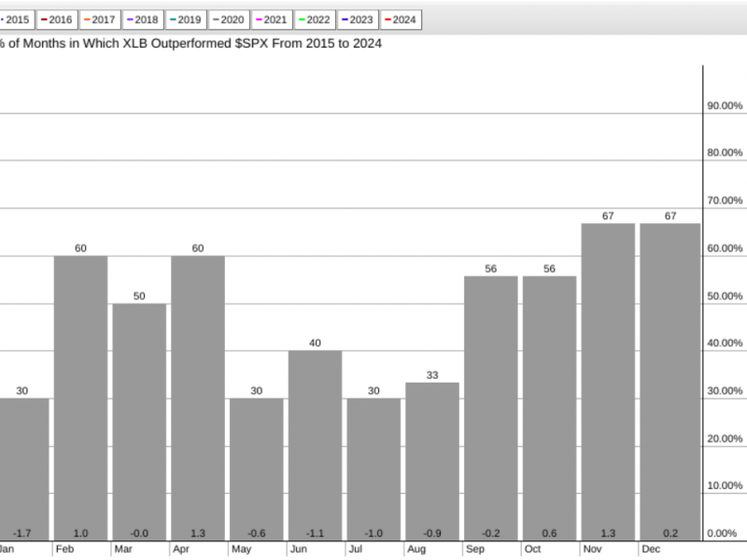Viewport: 747px width, 560px height.
Task: Click the -1.0 average value in July bar
Action: coord(373,533)
